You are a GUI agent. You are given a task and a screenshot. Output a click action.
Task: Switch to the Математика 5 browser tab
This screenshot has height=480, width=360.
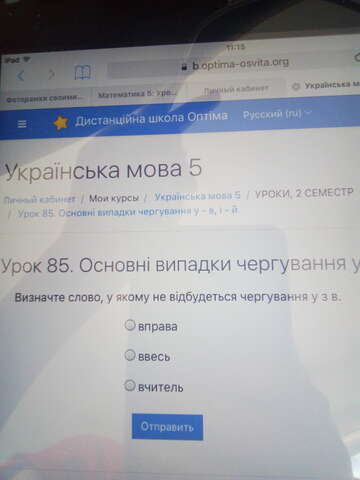[137, 94]
